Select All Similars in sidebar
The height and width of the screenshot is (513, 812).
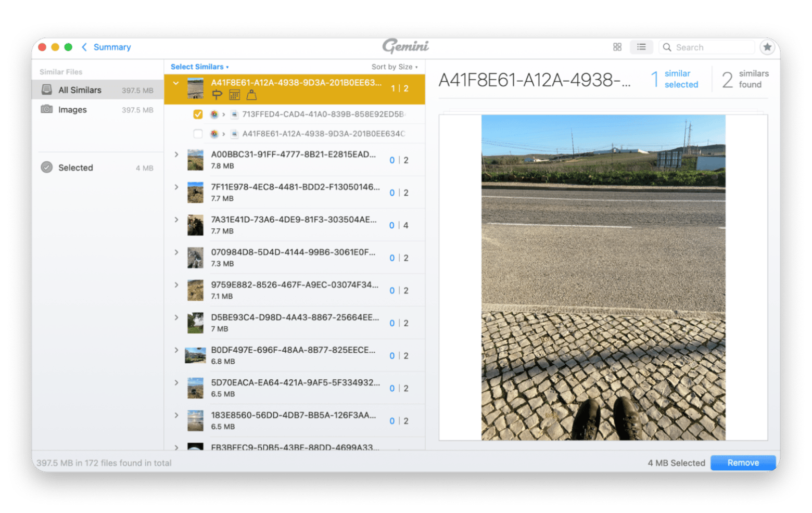(x=80, y=90)
